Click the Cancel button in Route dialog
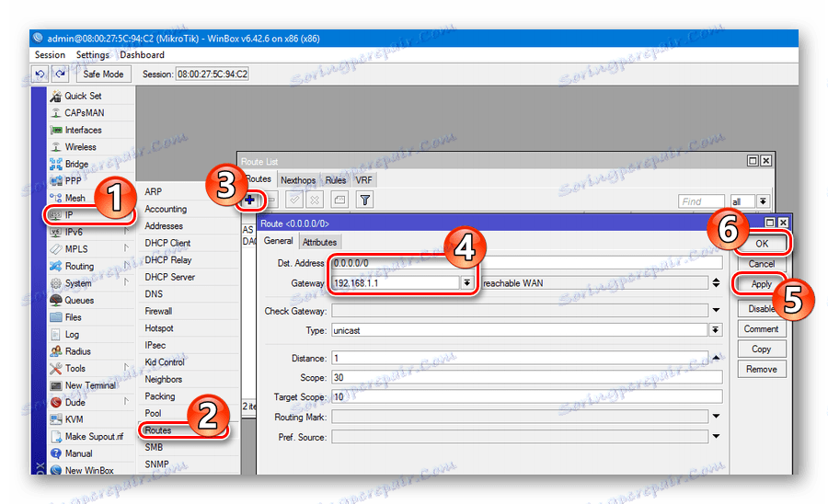Screen dimensions: 828x504 pyautogui.click(x=762, y=264)
